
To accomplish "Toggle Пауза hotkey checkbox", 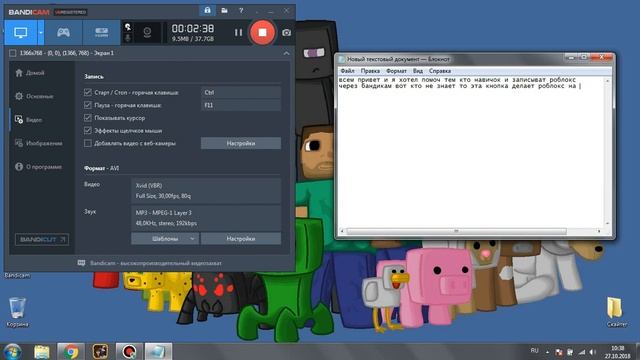I will coord(87,105).
